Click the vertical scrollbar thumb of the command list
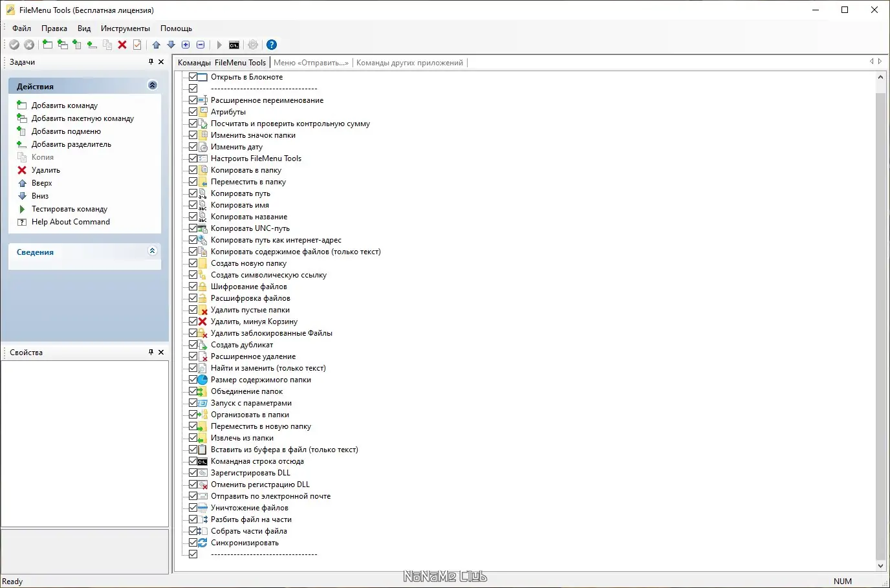The image size is (890, 588). coord(880,326)
